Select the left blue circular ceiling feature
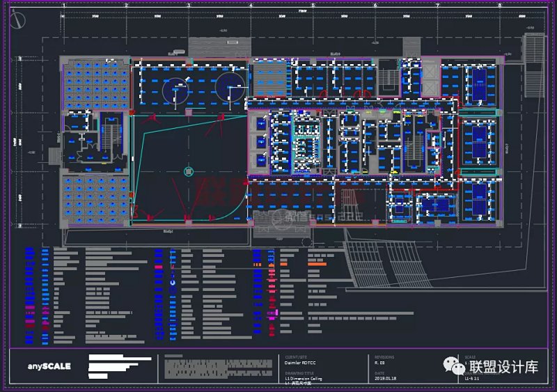 pyautogui.click(x=174, y=90)
